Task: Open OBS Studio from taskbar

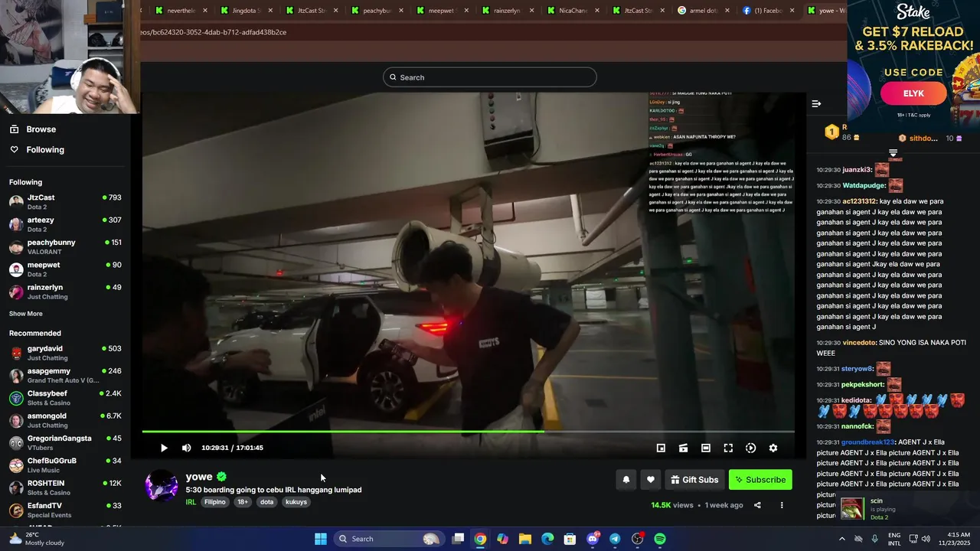Action: click(638, 539)
